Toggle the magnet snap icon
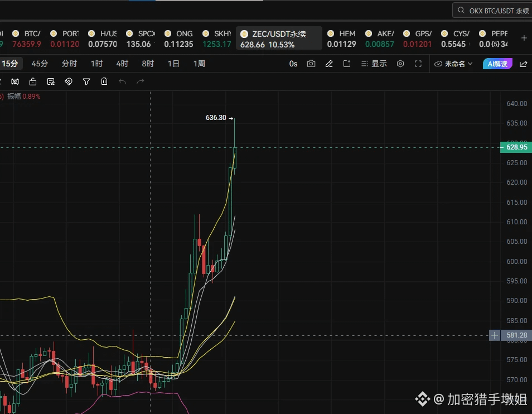The width and height of the screenshot is (532, 414). (x=69, y=81)
